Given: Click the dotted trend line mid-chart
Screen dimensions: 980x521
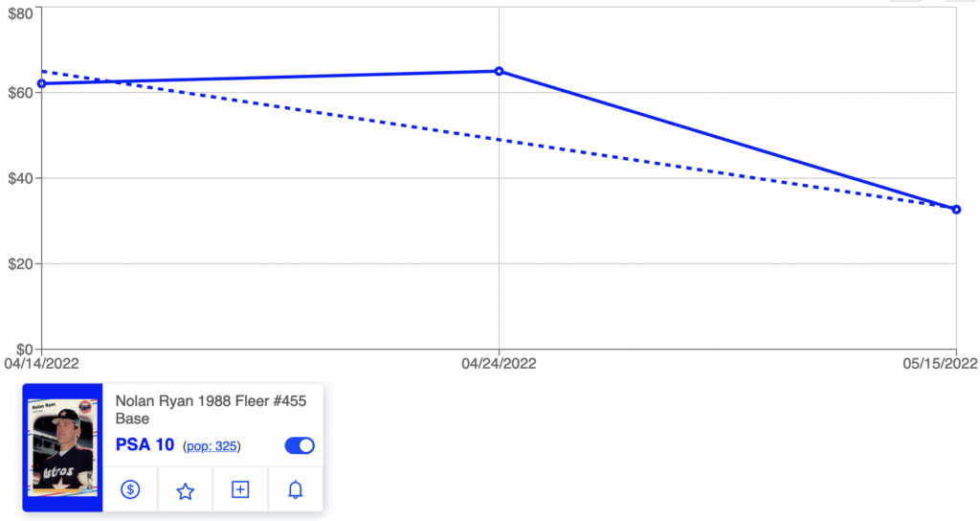Looking at the screenshot, I should click(499, 140).
